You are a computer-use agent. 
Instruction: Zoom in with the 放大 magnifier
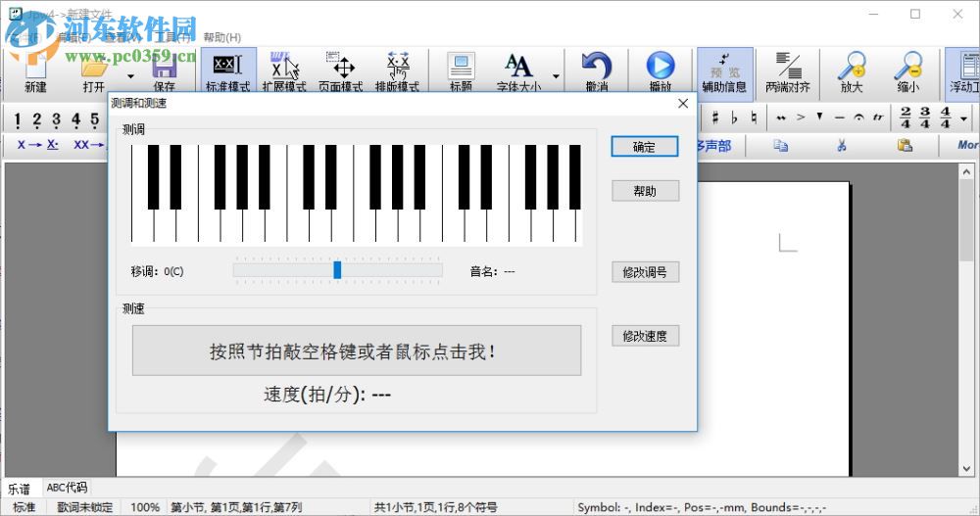852,73
